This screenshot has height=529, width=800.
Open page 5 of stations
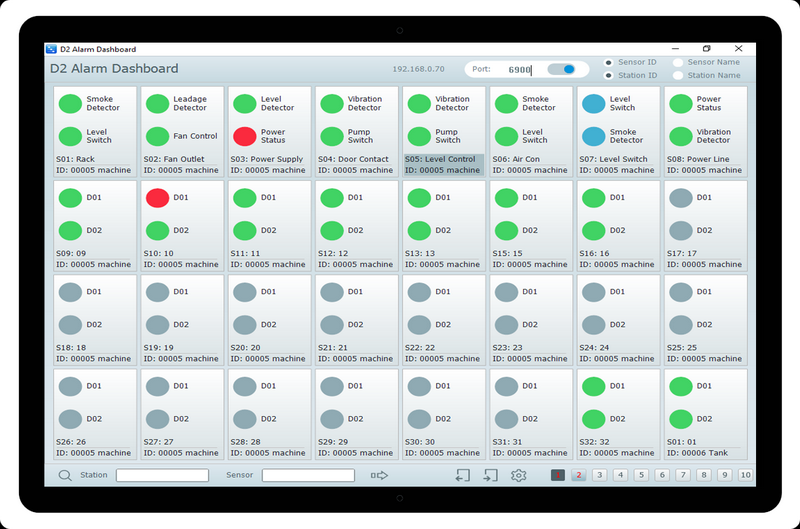point(641,476)
